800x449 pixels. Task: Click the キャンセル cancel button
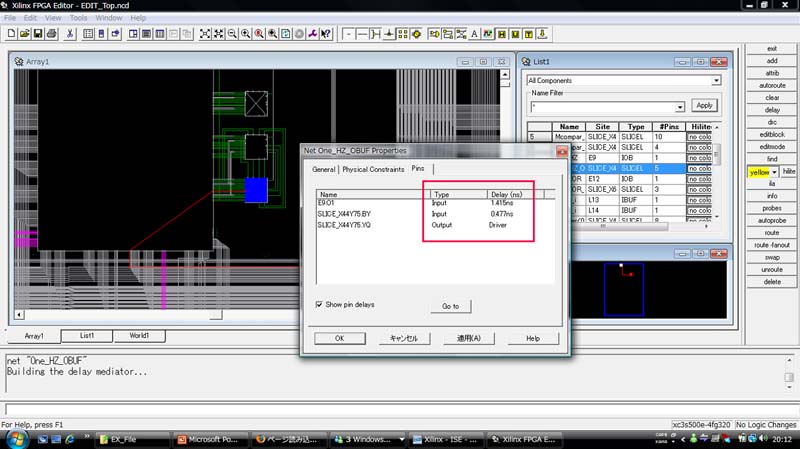404,338
